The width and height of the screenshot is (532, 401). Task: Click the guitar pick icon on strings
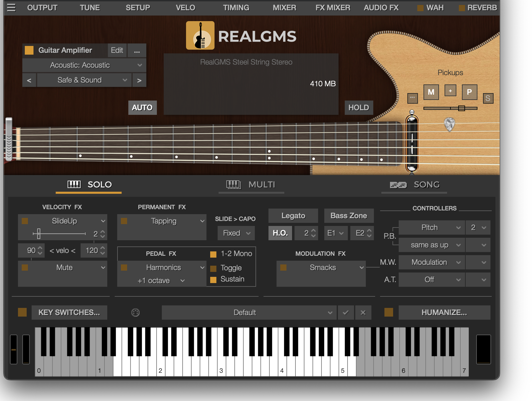[x=449, y=124]
